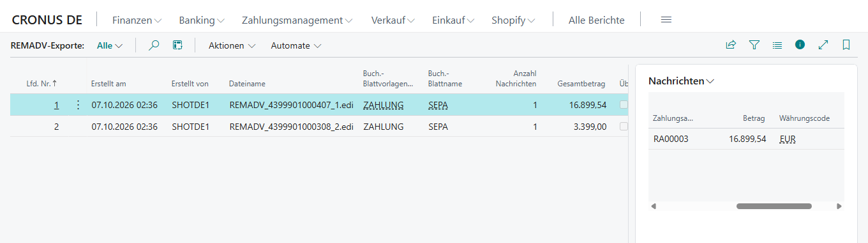Open Alle Berichte
Viewport: 868px width, 243px height.
(x=596, y=20)
